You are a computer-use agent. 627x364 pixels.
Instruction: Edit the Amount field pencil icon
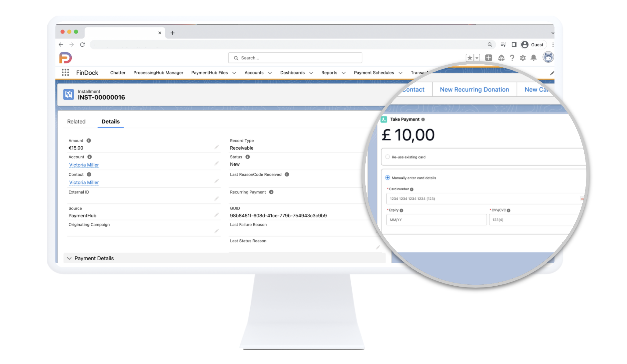coord(216,147)
